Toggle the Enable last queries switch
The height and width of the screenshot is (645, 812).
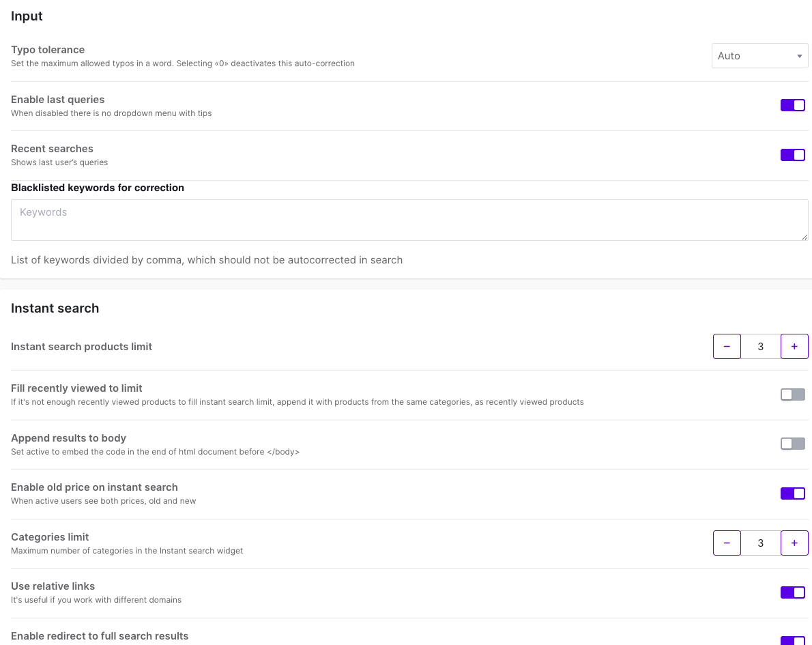tap(792, 105)
